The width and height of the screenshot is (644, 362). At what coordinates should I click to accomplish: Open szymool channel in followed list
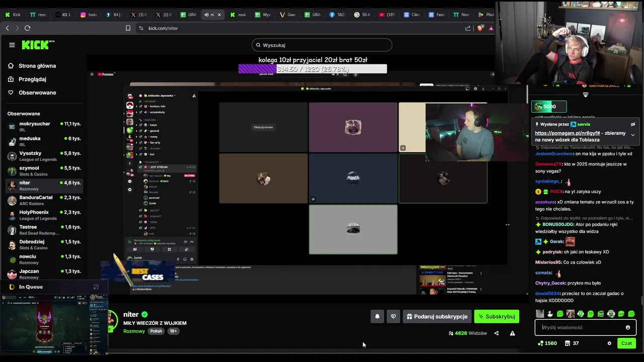click(44, 170)
